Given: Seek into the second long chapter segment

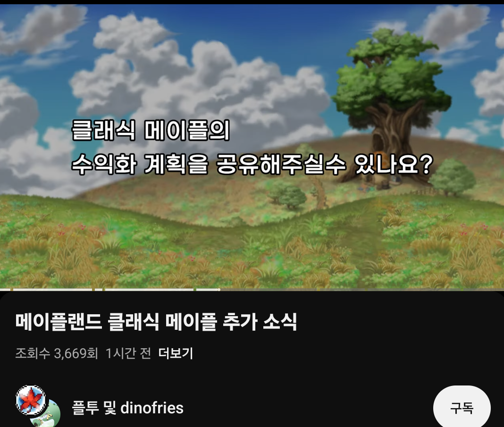Looking at the screenshot, I should (x=52, y=290).
